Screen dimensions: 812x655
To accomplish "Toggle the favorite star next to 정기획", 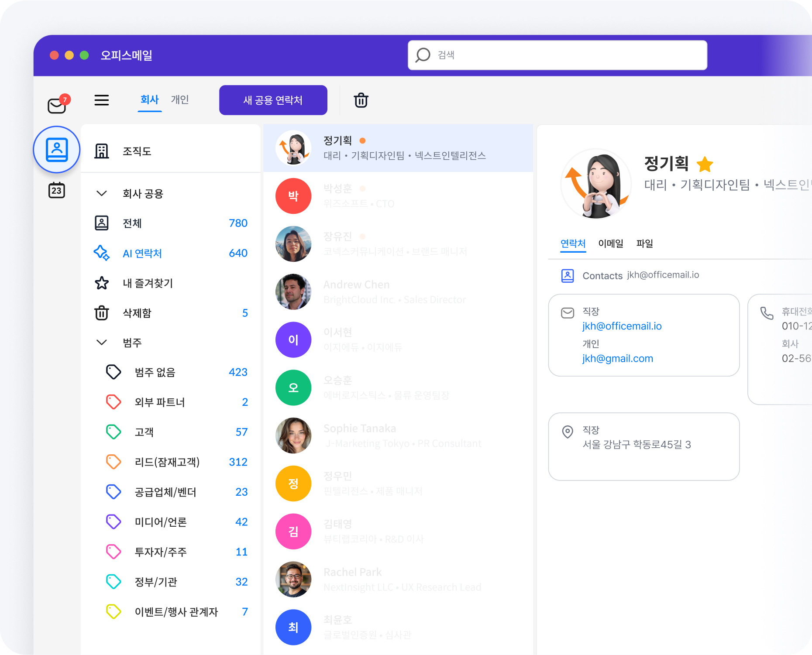I will point(704,165).
